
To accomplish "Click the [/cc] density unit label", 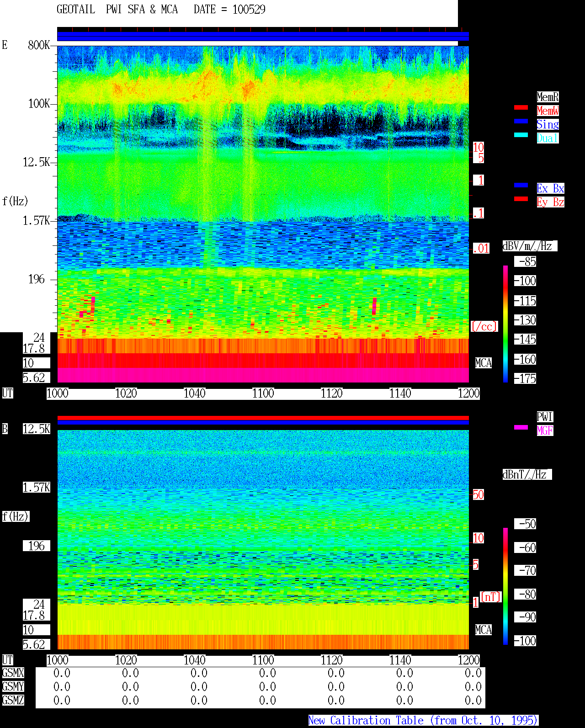I will tap(484, 326).
